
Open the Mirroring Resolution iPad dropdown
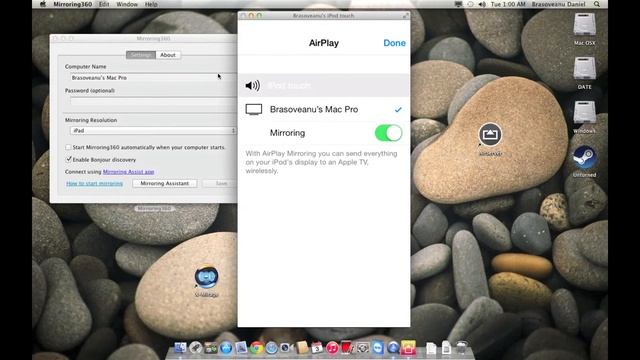[x=153, y=131]
